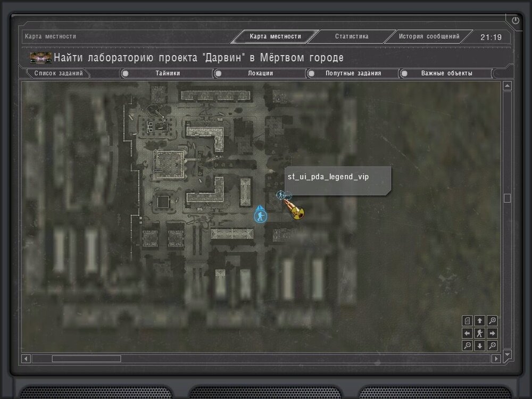Click the vertical scrollbar thumb
This screenshot has width=532, height=399.
tap(507, 198)
